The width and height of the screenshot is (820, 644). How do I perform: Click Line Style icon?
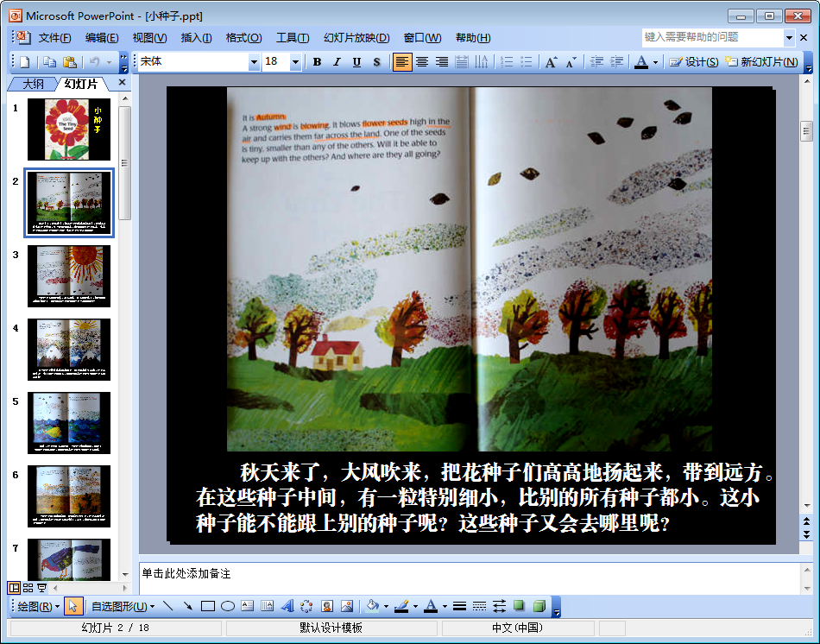(460, 606)
